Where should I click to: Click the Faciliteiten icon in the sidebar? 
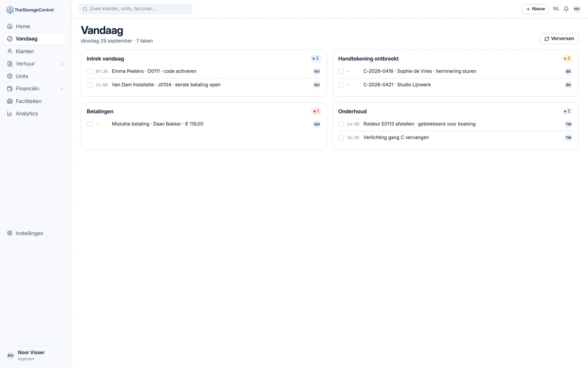pos(10,101)
